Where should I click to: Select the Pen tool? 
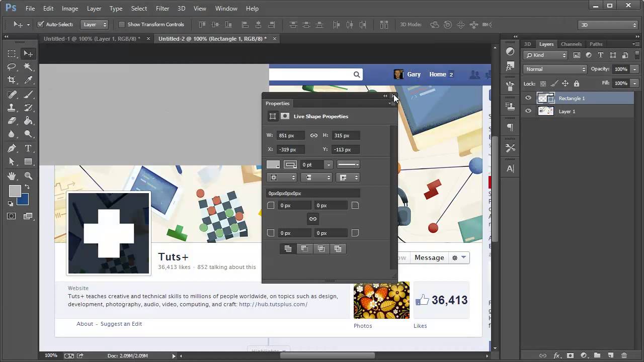point(12,148)
